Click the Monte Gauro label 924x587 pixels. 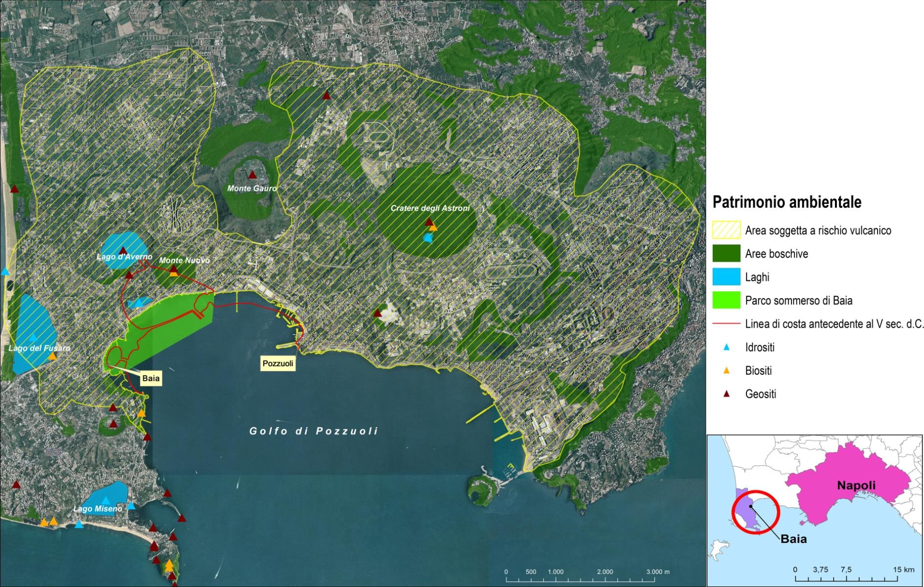click(252, 188)
